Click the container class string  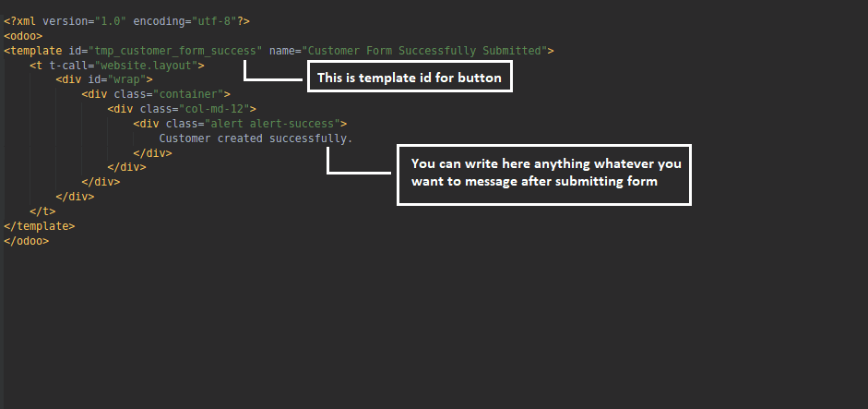(184, 94)
